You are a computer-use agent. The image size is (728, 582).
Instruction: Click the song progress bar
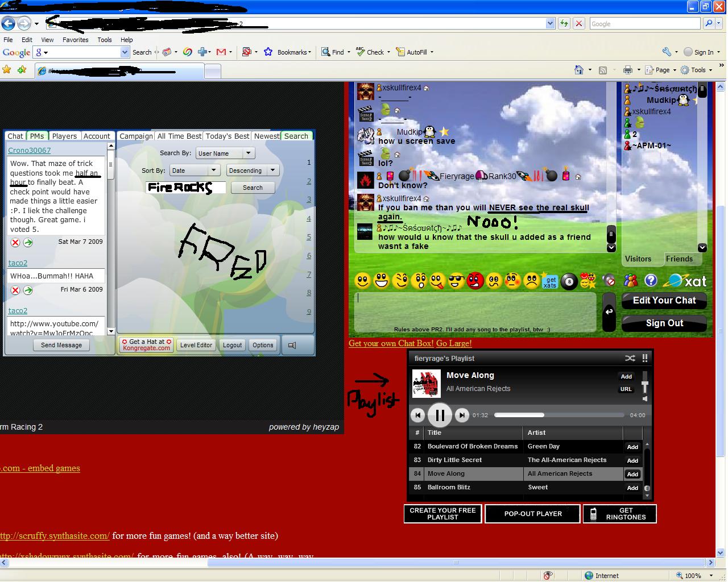click(x=559, y=415)
